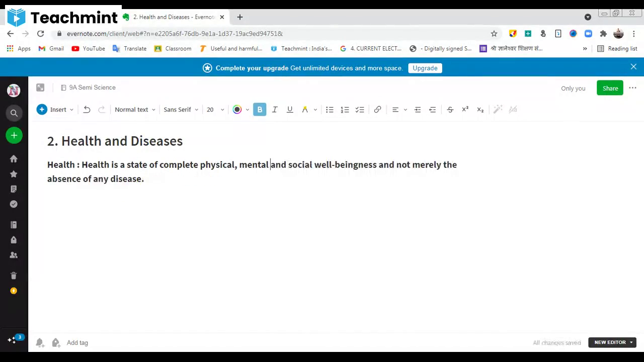Open the font color picker
The image size is (644, 362).
237,109
